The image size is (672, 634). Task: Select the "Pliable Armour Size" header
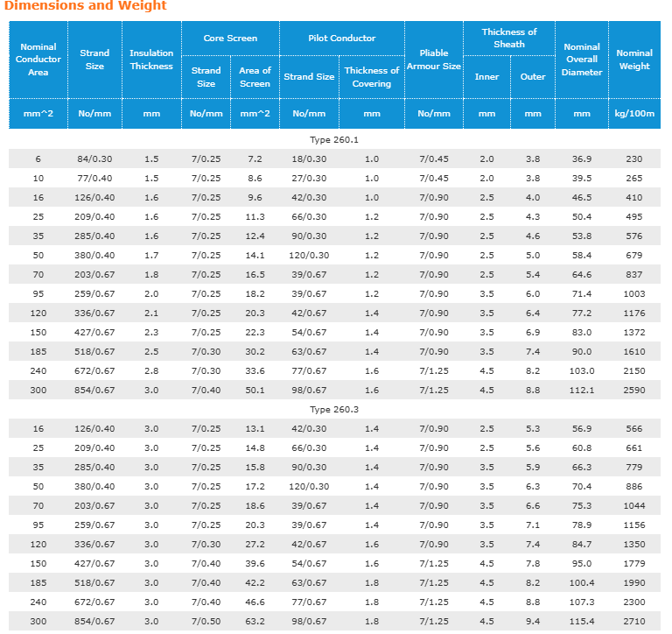(434, 60)
